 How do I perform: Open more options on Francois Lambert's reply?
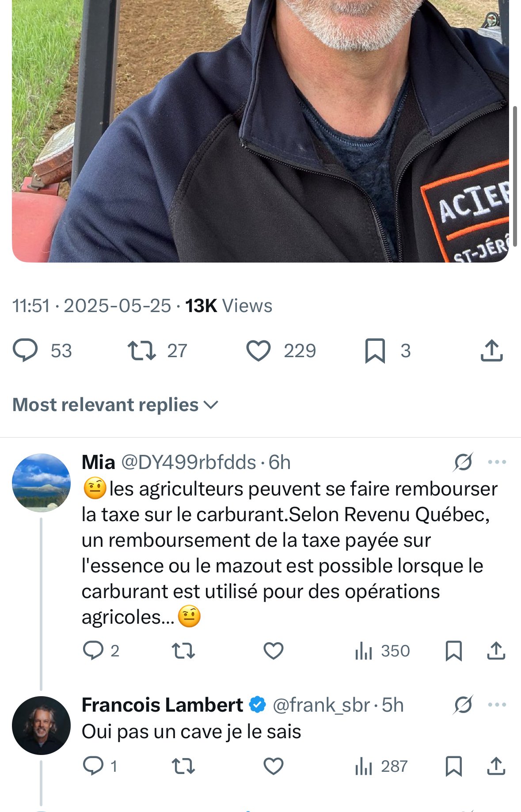497,705
